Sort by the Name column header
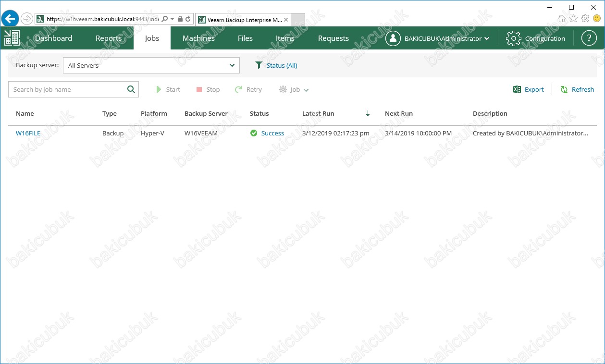This screenshot has height=364, width=605. (25, 114)
